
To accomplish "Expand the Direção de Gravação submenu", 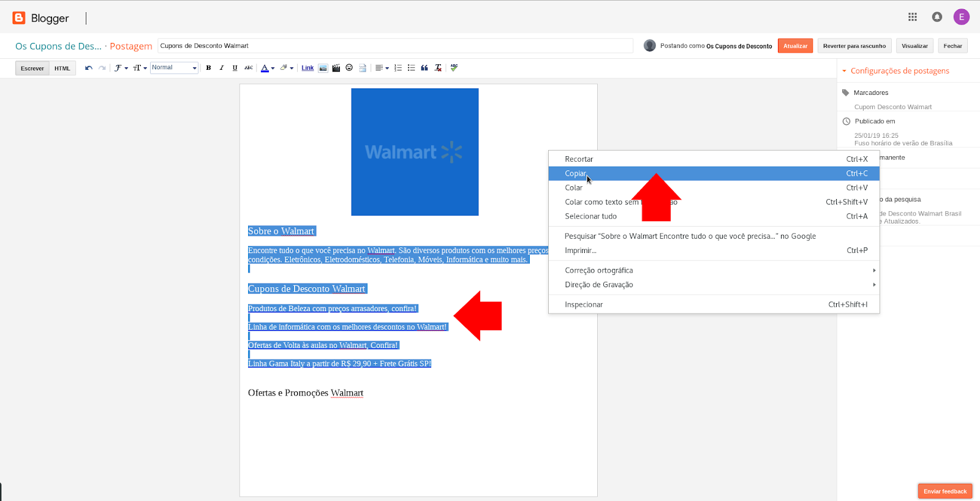I will pyautogui.click(x=714, y=285).
